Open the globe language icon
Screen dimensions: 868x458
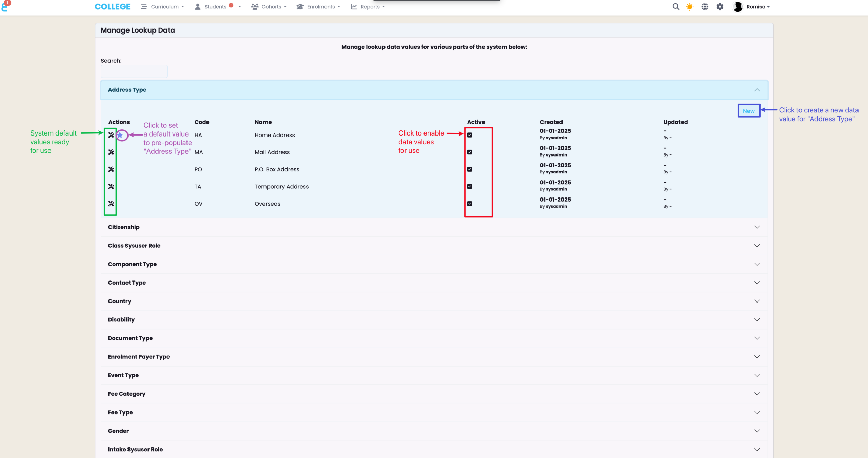point(705,7)
